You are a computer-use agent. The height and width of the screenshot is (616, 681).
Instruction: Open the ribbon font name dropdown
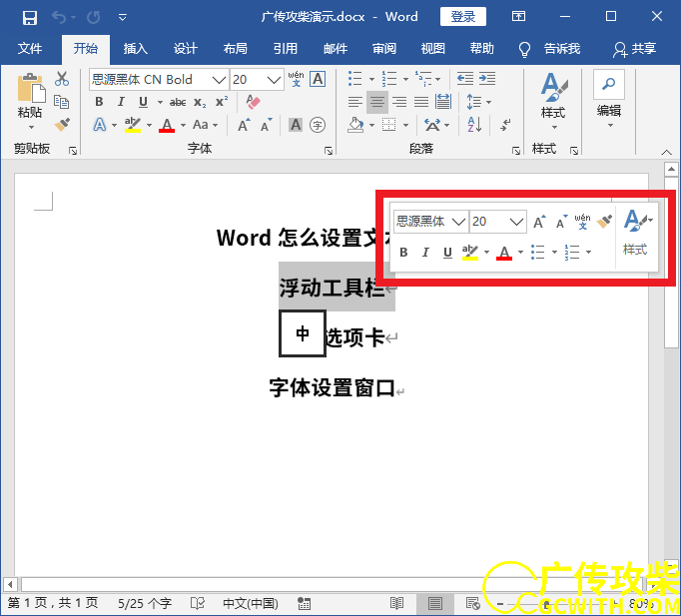219,80
